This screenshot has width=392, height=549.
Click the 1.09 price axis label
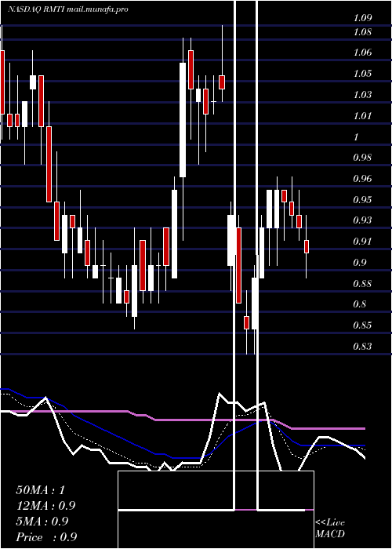(362, 18)
